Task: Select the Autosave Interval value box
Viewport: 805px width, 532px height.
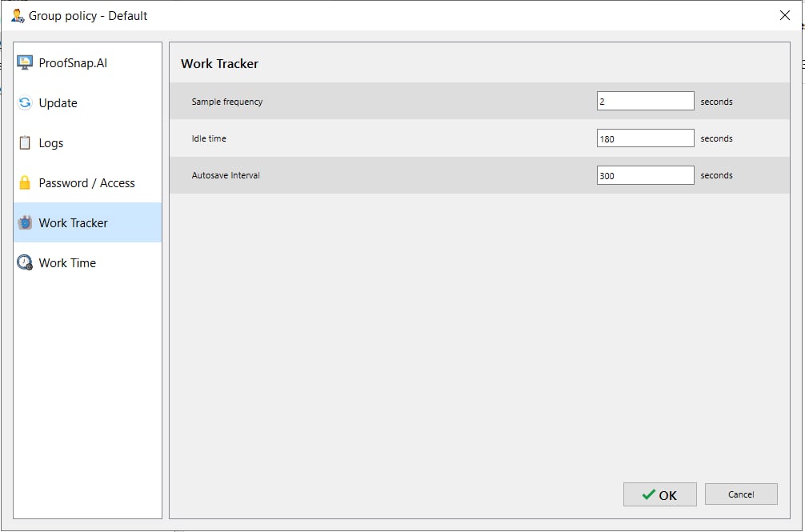Action: click(645, 175)
